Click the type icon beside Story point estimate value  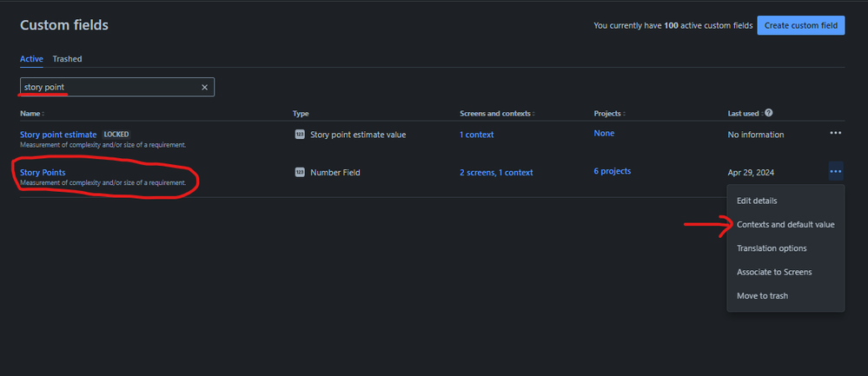(x=300, y=135)
